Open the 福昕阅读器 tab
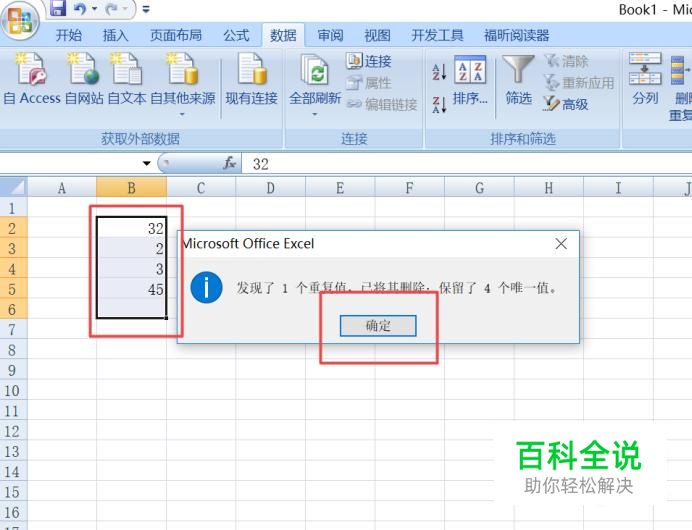This screenshot has width=692, height=530. coord(516,35)
